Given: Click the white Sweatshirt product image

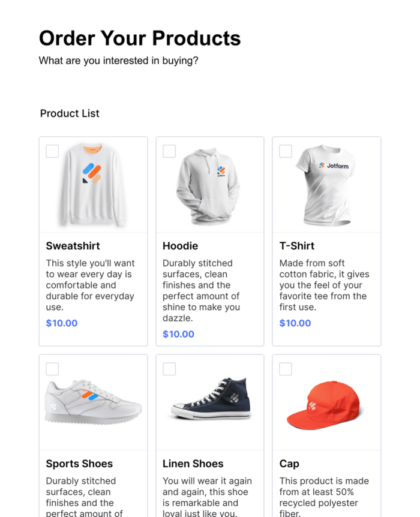Looking at the screenshot, I should tap(93, 185).
